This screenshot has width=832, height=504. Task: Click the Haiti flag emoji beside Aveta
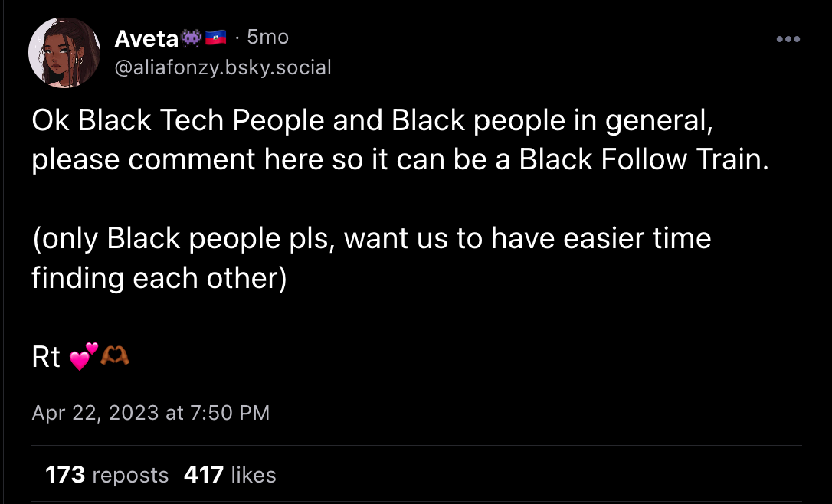216,37
